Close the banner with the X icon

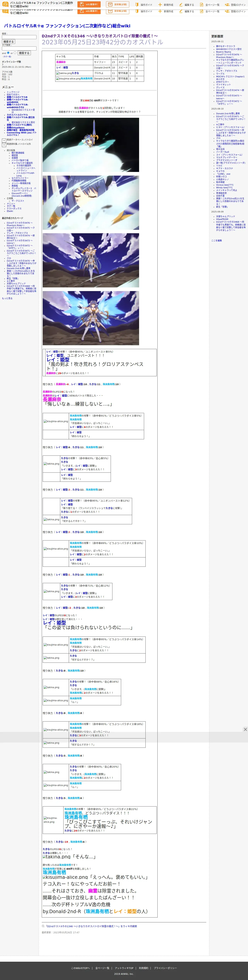coord(245,729)
